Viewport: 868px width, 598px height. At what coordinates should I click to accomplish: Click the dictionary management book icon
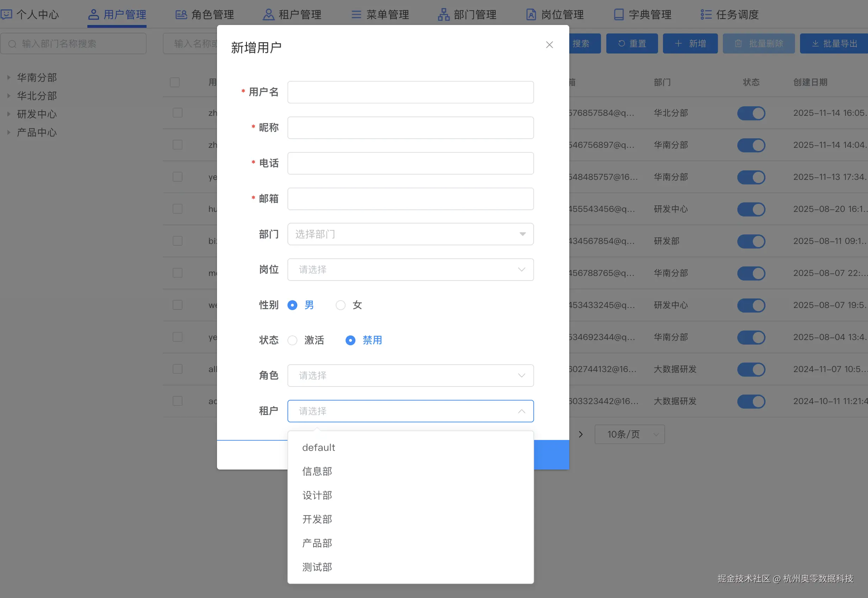(x=619, y=15)
